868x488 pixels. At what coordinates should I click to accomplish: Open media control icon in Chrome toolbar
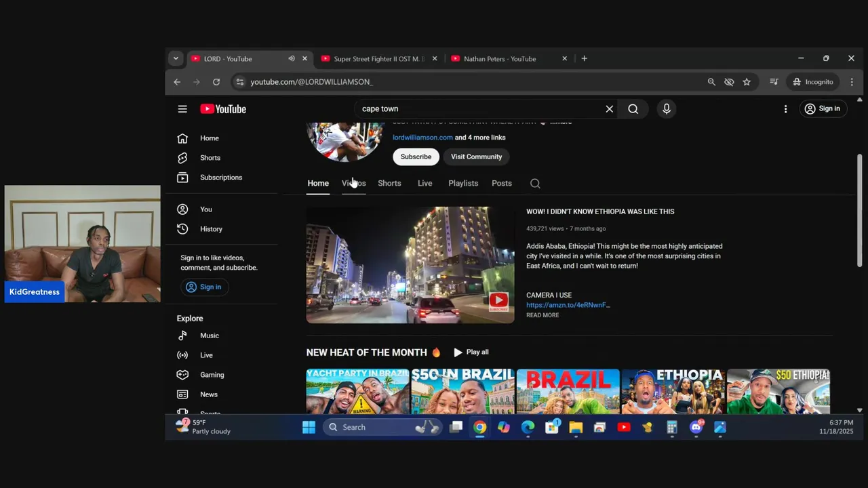coord(774,82)
